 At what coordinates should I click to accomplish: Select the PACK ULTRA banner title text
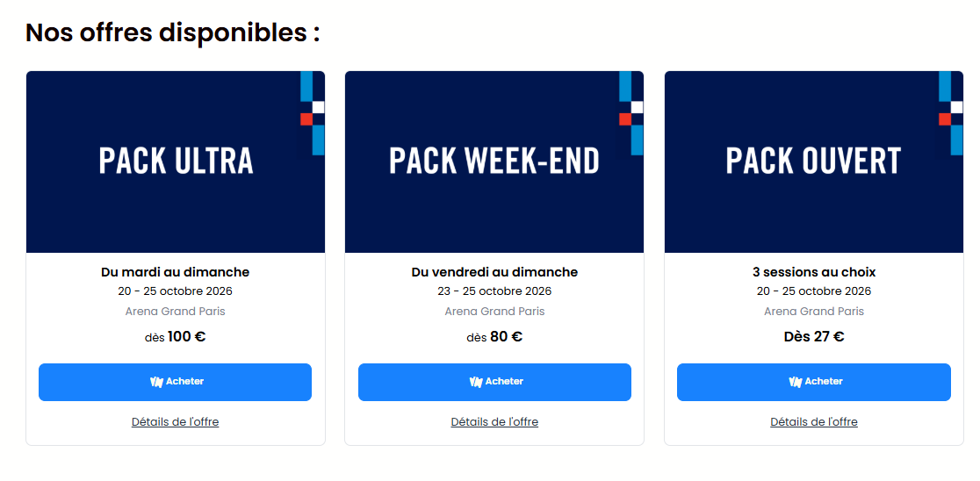176,161
